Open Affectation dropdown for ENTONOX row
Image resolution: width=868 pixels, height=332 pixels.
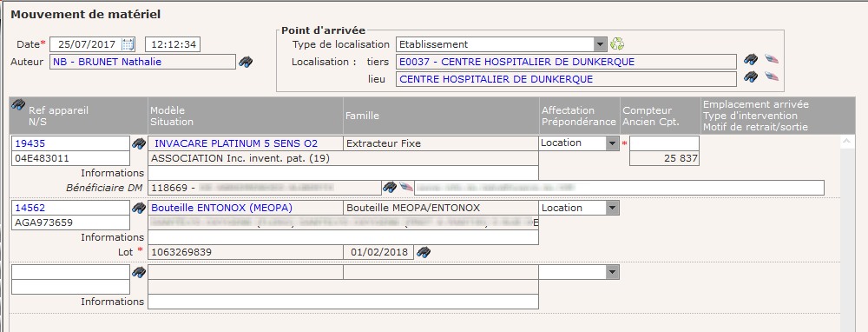tap(612, 208)
